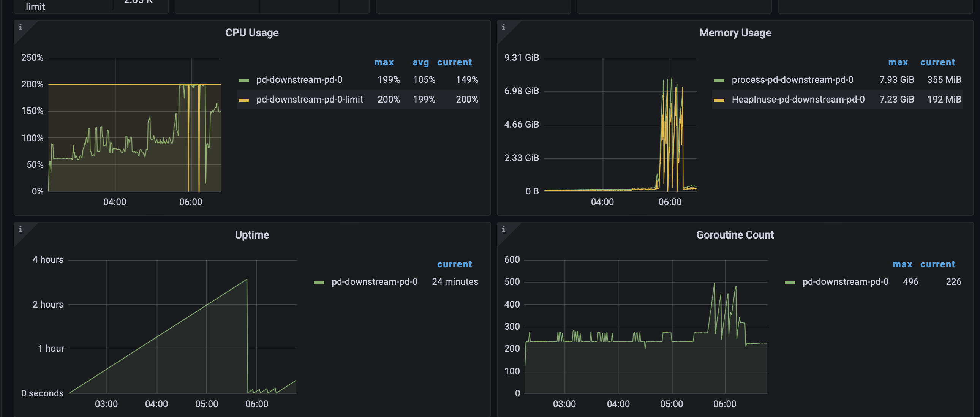Toggle process-pd-downstream-pd-0 series in Memory Usage legend

point(792,80)
